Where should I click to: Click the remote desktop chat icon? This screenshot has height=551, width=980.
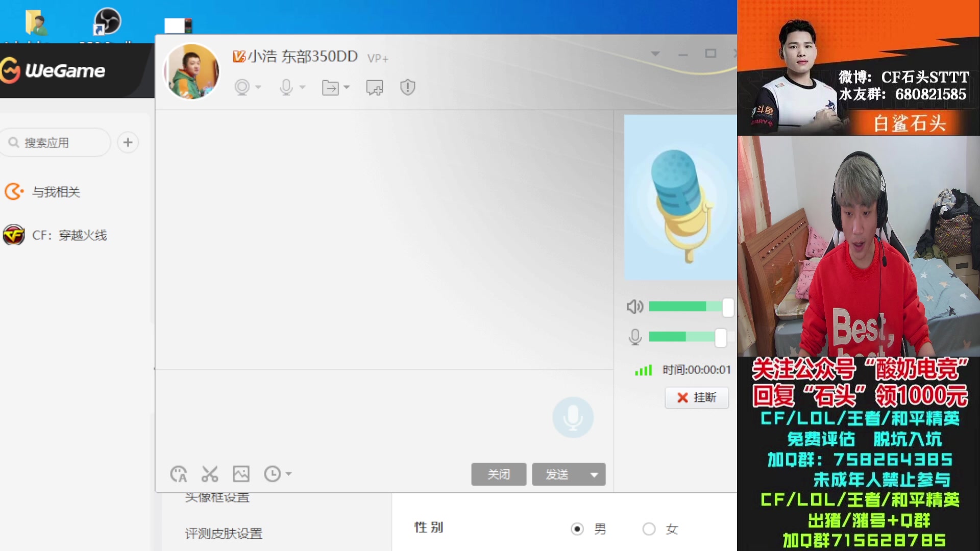tap(375, 88)
